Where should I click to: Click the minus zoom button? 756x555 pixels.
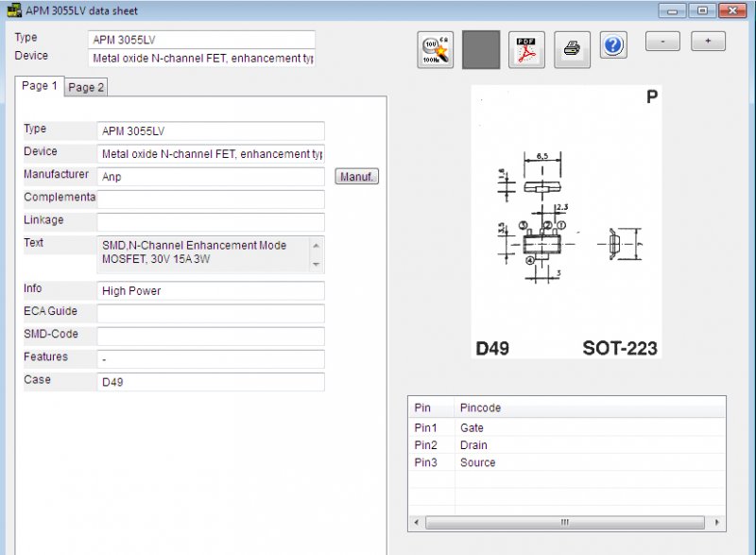[662, 41]
